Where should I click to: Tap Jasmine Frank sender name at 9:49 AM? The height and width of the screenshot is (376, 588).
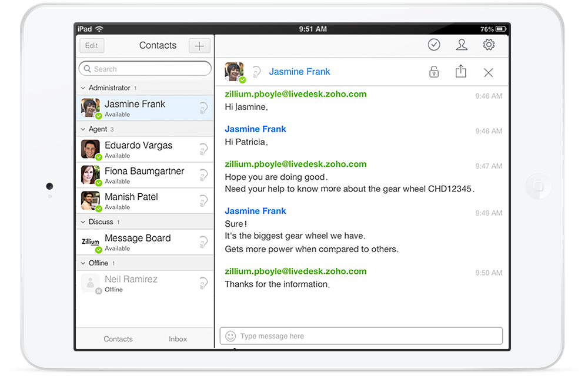click(255, 211)
